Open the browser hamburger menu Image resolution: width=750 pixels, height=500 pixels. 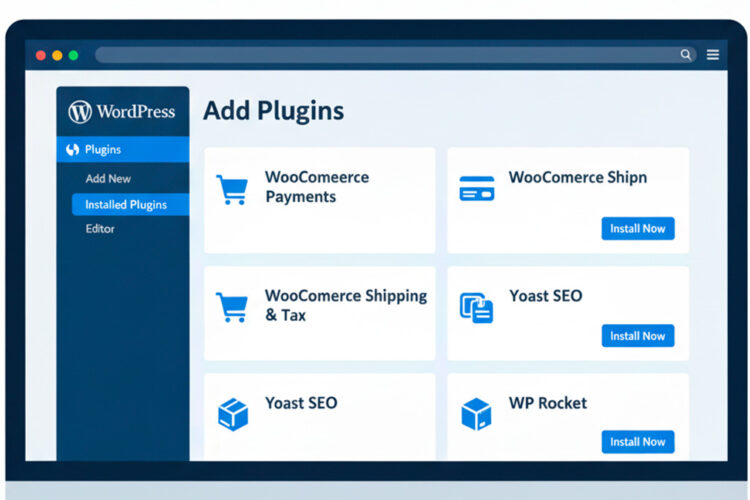713,55
